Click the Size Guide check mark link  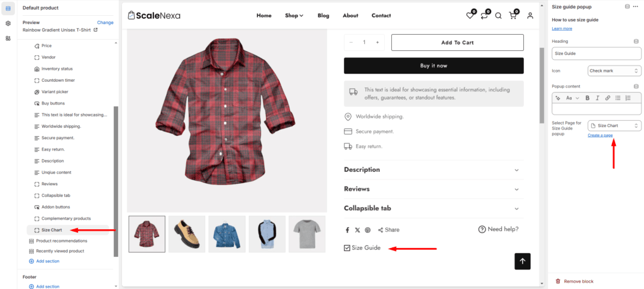click(x=362, y=248)
